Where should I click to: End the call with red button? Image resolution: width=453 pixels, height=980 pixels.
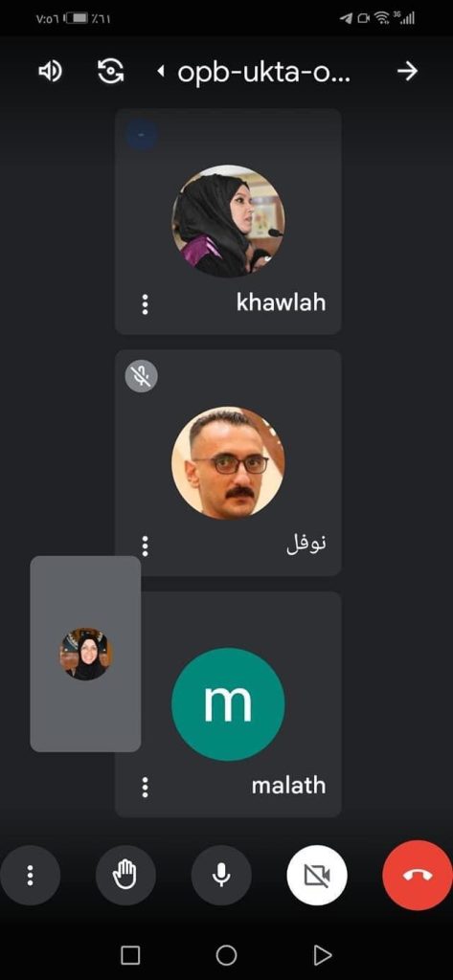[418, 875]
